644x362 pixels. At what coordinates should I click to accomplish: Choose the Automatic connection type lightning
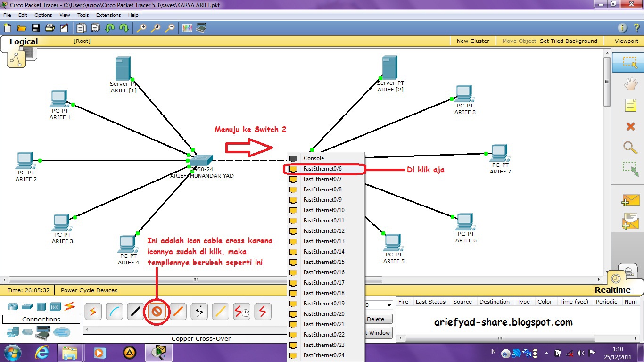point(93,311)
